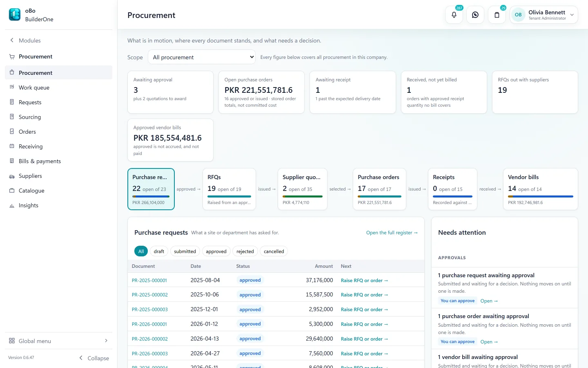
Task: Select the Receipts pipeline card
Action: pos(452,189)
